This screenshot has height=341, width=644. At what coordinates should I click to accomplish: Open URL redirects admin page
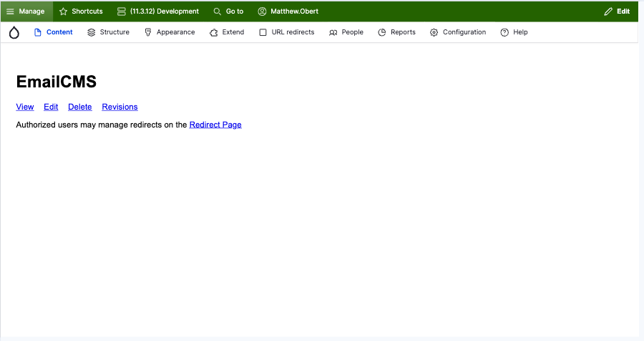click(287, 32)
